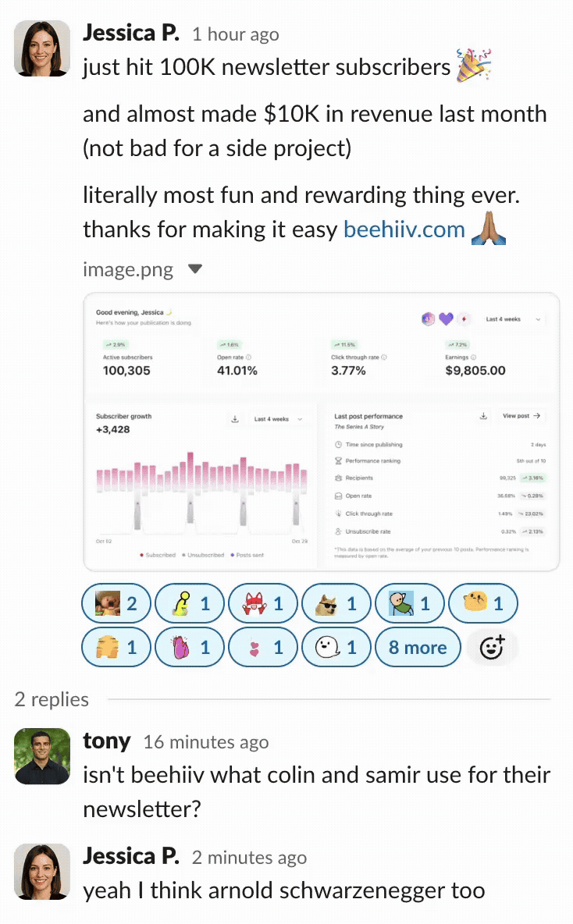The height and width of the screenshot is (924, 573).
Task: Collapse image.png using its disclosure arrow
Action: tap(195, 268)
